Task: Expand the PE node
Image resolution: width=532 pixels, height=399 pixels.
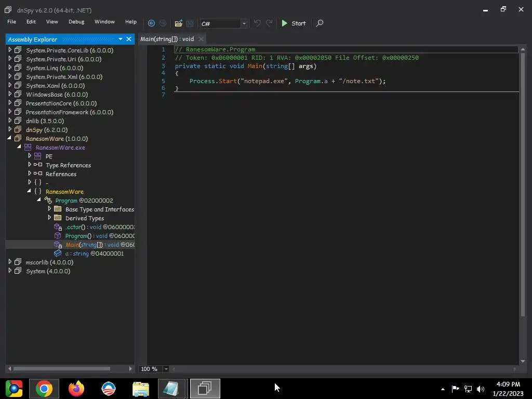Action: [x=30, y=156]
